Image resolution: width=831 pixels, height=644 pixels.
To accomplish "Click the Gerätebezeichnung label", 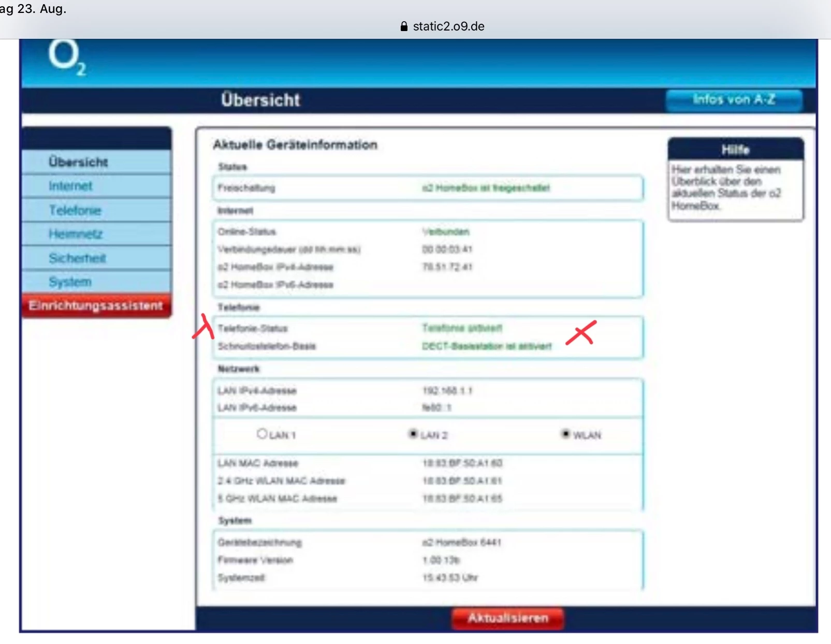I will (x=260, y=543).
